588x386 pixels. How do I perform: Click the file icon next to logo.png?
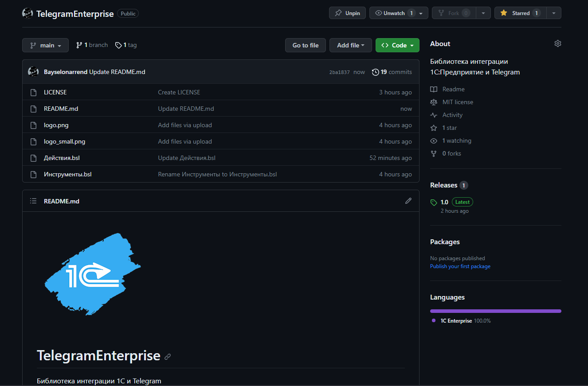(33, 125)
